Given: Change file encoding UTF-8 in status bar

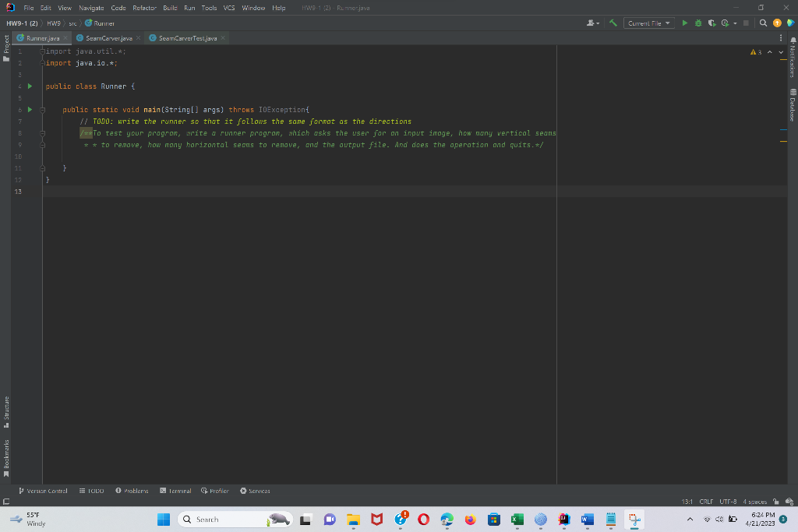Looking at the screenshot, I should 728,502.
